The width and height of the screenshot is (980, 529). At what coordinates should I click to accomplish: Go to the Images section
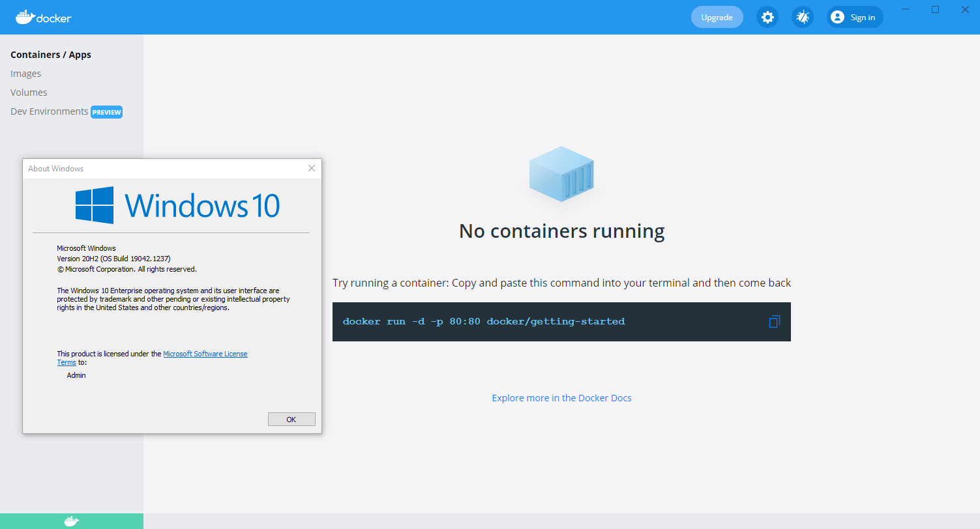tap(25, 74)
